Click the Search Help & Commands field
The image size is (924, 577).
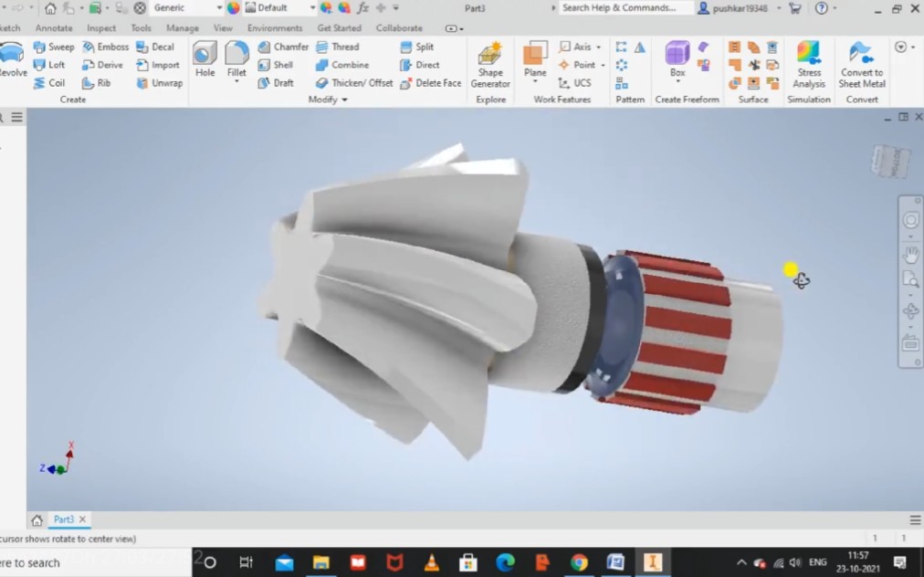(621, 7)
